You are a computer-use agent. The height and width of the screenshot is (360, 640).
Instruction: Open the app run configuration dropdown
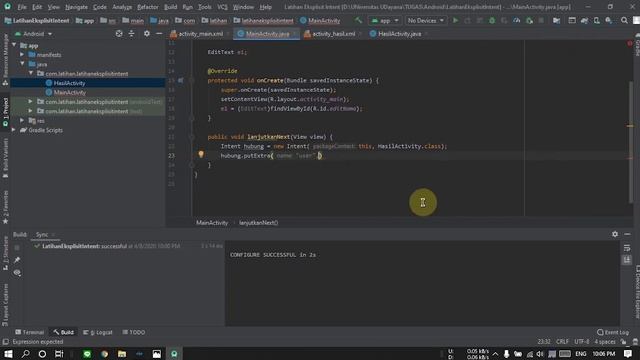tap(384, 20)
